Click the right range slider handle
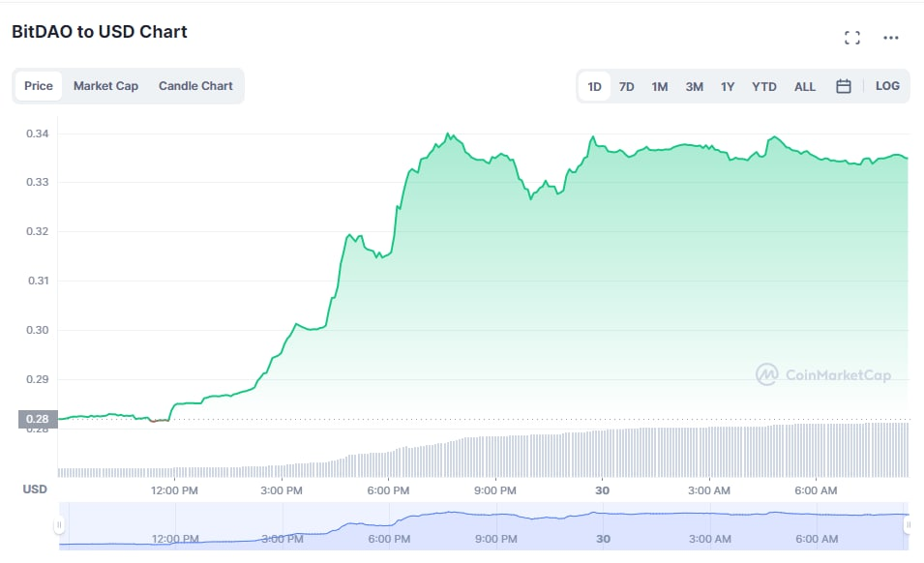The image size is (924, 563). [908, 525]
